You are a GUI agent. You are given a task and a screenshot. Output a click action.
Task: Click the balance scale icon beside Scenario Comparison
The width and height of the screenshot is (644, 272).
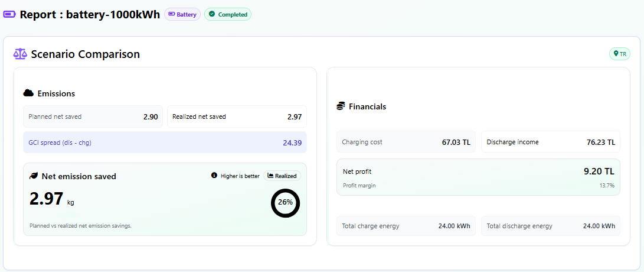(20, 54)
